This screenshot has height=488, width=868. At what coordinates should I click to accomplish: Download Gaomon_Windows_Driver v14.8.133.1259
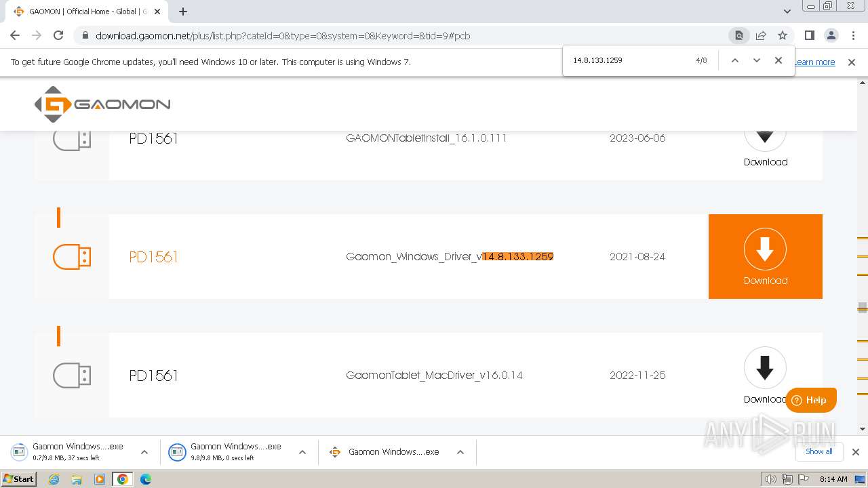(x=766, y=256)
